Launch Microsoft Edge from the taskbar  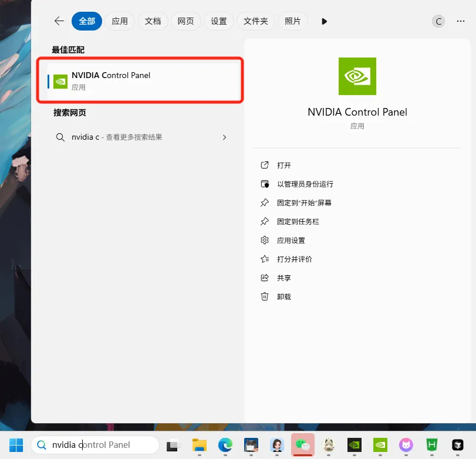[x=225, y=445]
